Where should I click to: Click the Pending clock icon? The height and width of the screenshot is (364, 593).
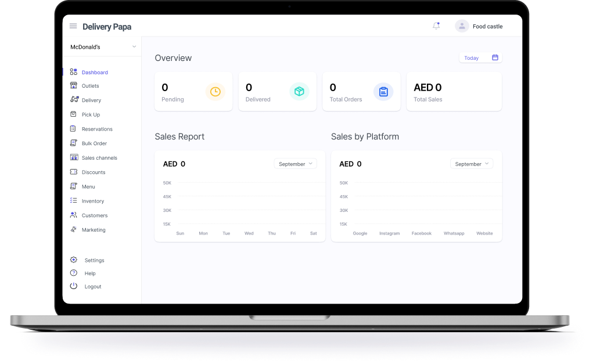(x=215, y=92)
